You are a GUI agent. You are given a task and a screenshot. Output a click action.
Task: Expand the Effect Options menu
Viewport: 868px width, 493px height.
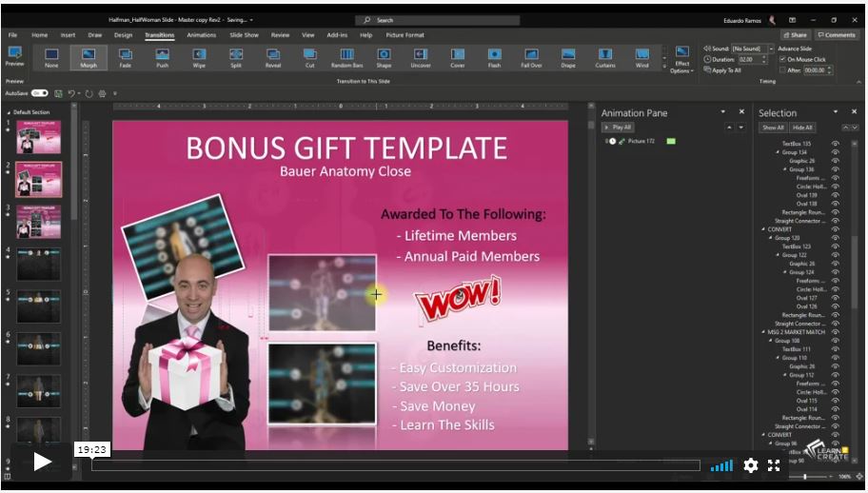[681, 59]
